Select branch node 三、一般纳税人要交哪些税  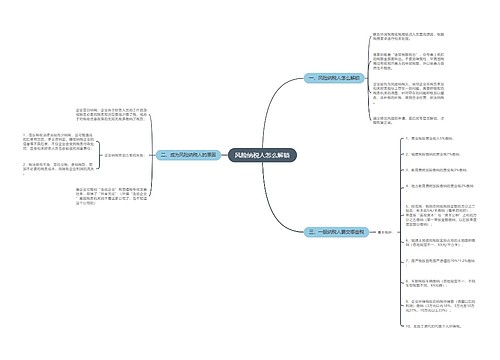tap(336, 232)
